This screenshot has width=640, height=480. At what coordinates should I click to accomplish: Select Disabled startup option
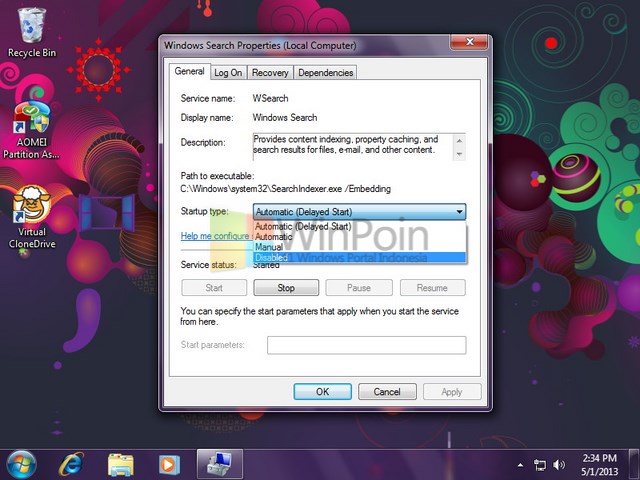[360, 258]
